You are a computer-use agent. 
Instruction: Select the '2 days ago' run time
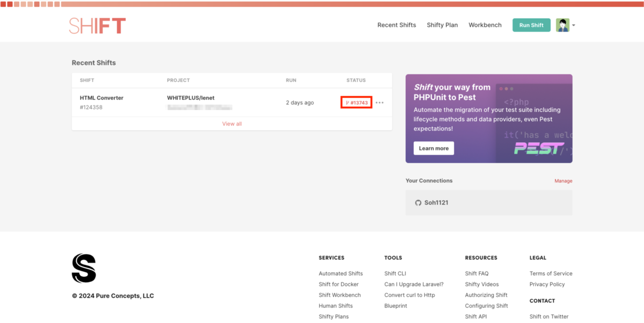[300, 102]
